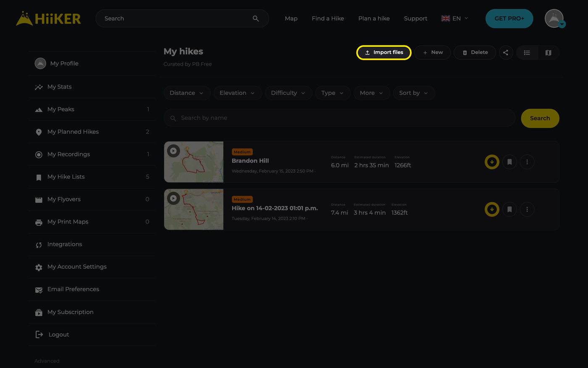Viewport: 588px width, 368px height.
Task: Open the Support page
Action: tap(415, 19)
